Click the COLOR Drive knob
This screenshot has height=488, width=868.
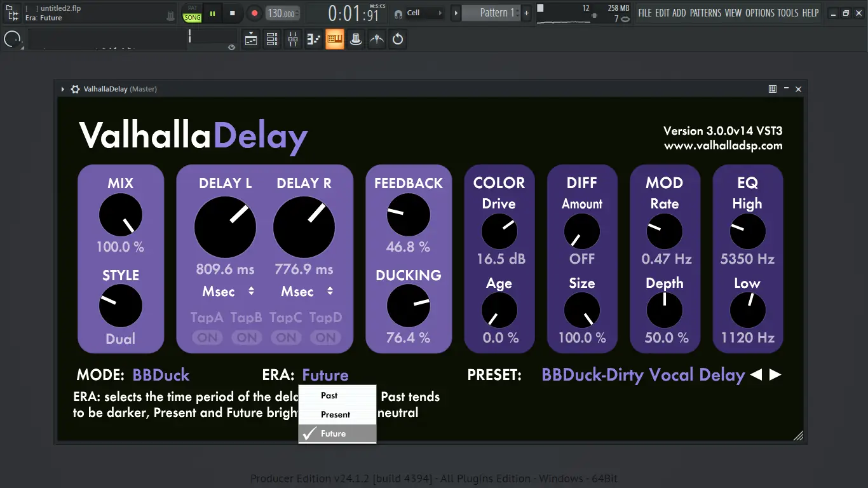click(x=499, y=231)
